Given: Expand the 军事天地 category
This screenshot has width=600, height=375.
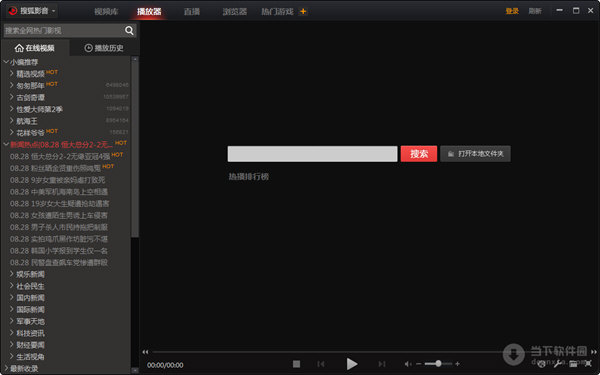Looking at the screenshot, I should tap(12, 321).
